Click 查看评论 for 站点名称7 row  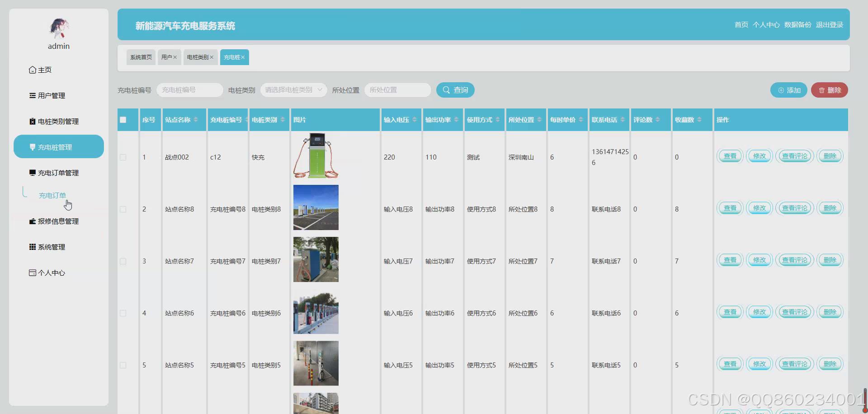pyautogui.click(x=794, y=260)
